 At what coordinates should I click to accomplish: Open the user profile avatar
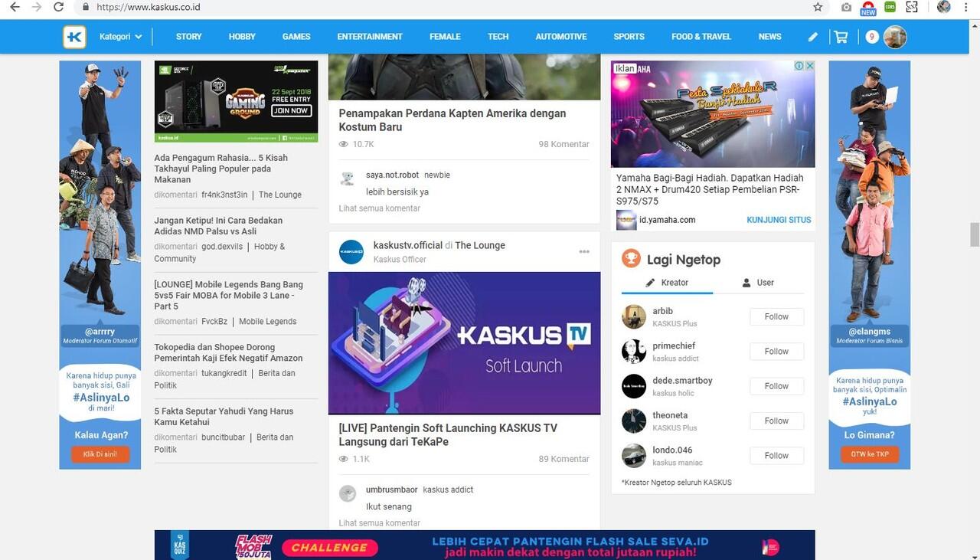point(895,37)
